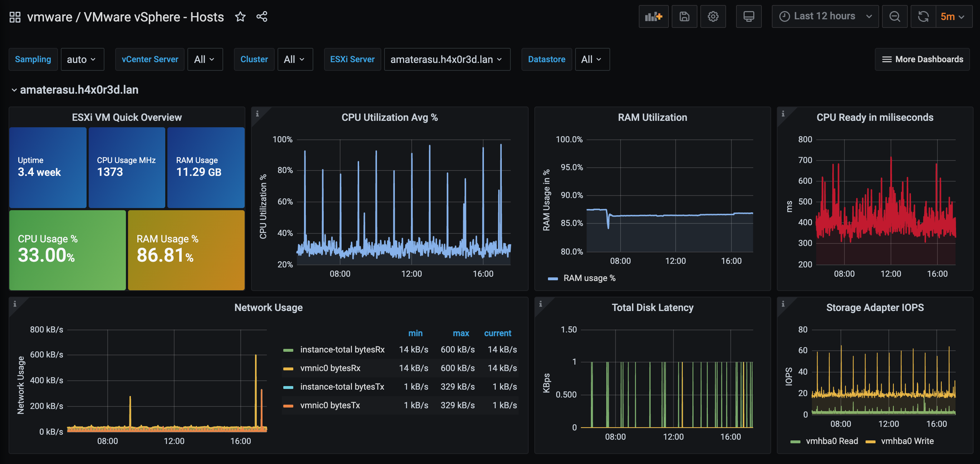Sort network legend by current column
Screen dimensions: 980x464
pyautogui.click(x=497, y=333)
